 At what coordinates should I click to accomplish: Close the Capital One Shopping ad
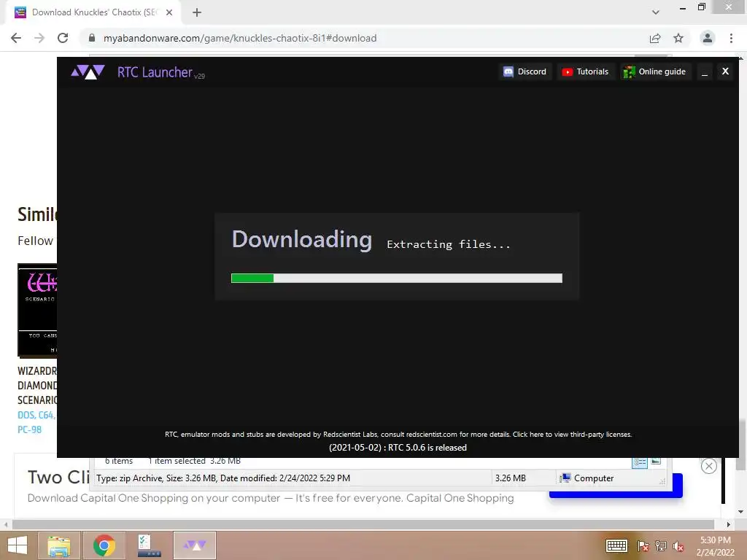click(708, 466)
